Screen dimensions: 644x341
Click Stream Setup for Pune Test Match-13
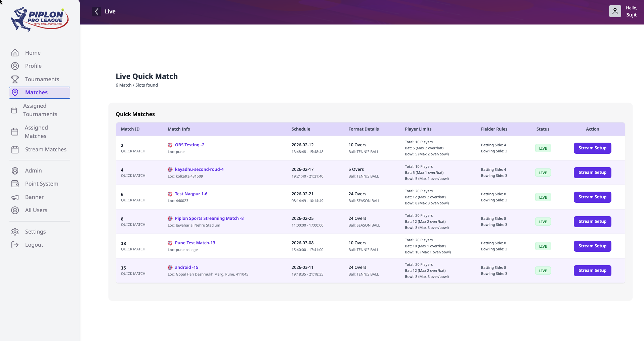592,246
